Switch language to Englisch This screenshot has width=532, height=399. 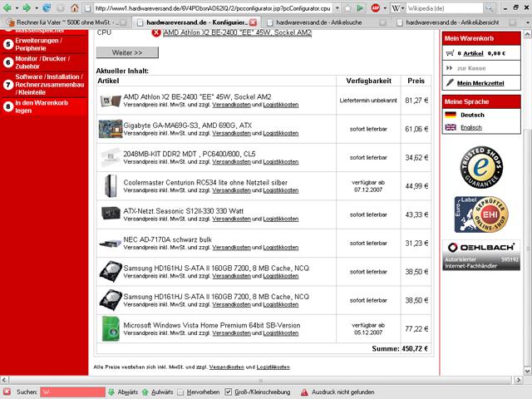(x=471, y=127)
